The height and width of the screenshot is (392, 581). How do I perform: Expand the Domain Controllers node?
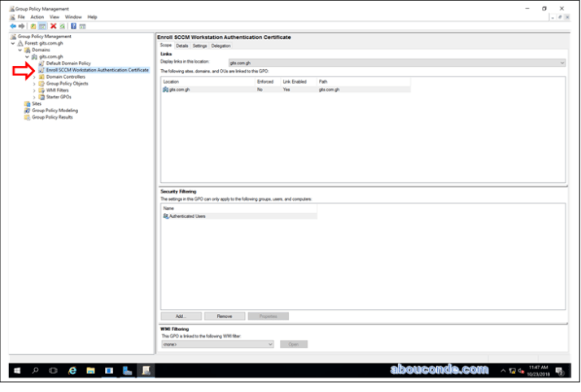tap(34, 77)
